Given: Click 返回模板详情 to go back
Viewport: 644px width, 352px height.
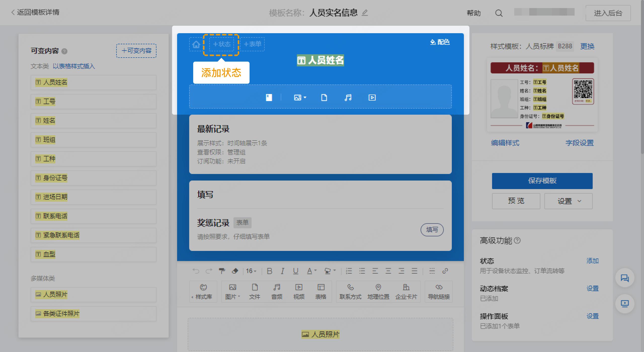Looking at the screenshot, I should tap(35, 12).
